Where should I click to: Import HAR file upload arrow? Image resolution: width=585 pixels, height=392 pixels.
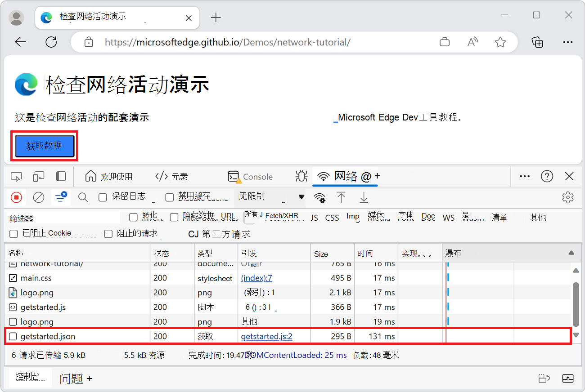pyautogui.click(x=342, y=197)
